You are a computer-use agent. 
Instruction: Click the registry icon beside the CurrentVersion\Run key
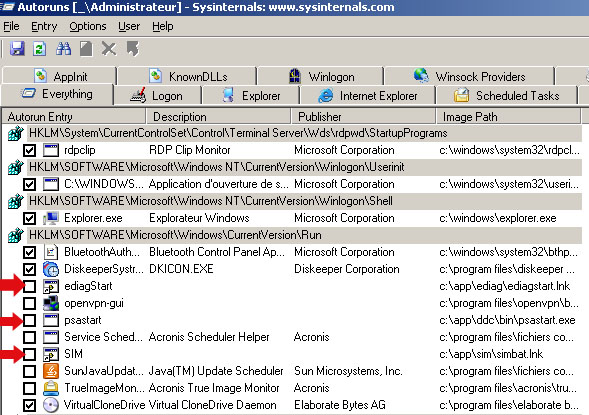click(15, 235)
